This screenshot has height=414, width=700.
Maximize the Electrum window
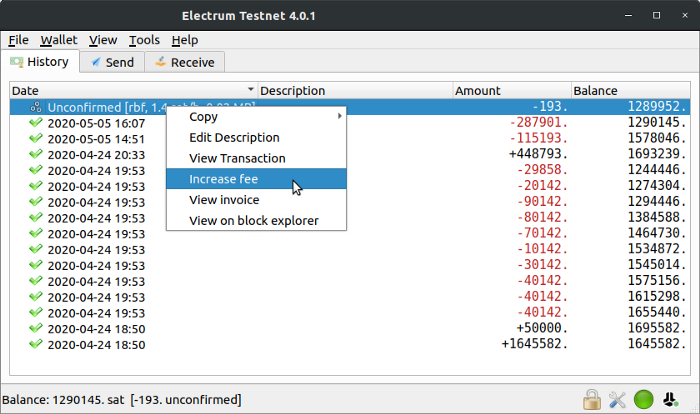[x=656, y=15]
